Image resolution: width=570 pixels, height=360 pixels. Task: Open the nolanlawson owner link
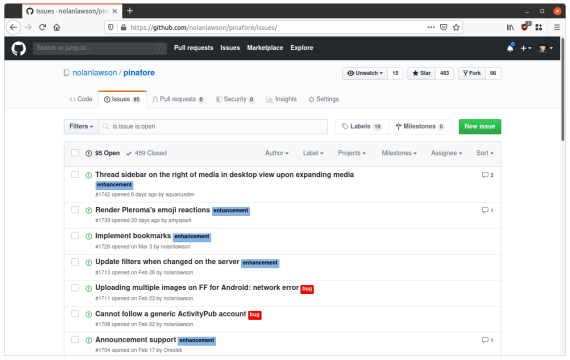95,73
